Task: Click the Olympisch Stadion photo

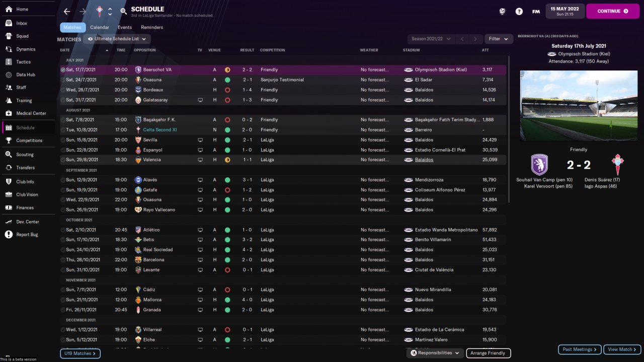Action: (x=578, y=106)
